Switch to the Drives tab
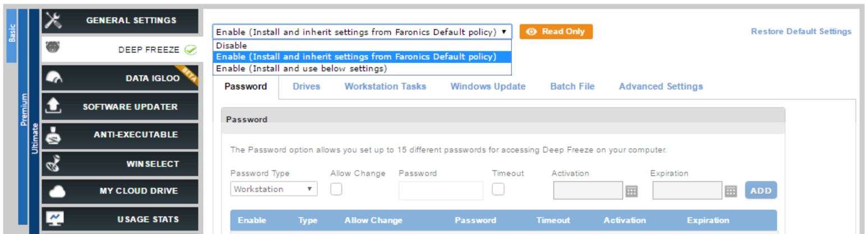868x234 pixels. pos(306,86)
